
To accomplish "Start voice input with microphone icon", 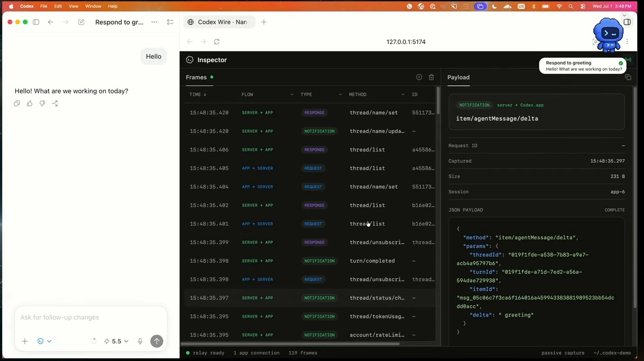I will (140, 341).
